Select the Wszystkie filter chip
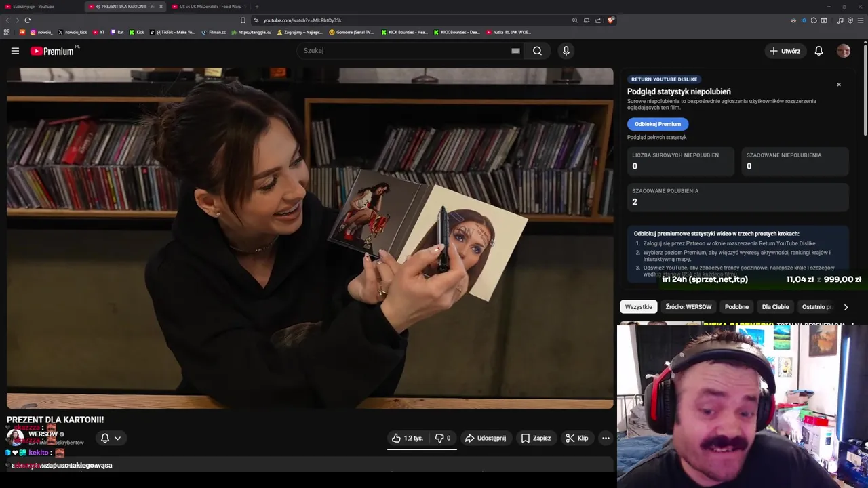This screenshot has height=488, width=868. (639, 307)
